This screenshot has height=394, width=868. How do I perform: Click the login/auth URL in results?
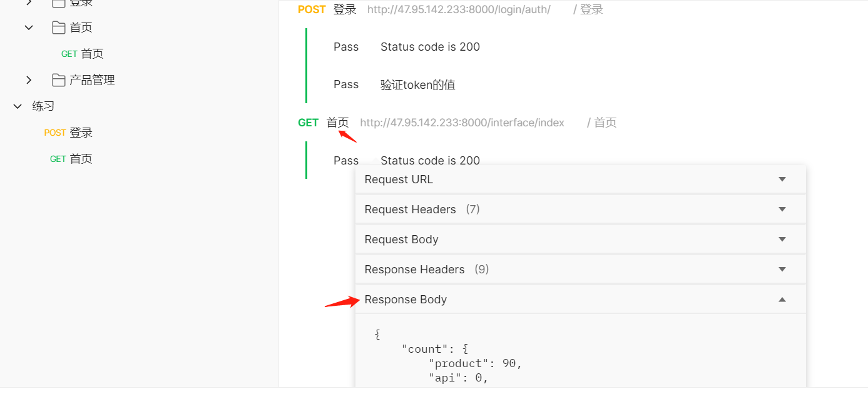[x=459, y=9]
